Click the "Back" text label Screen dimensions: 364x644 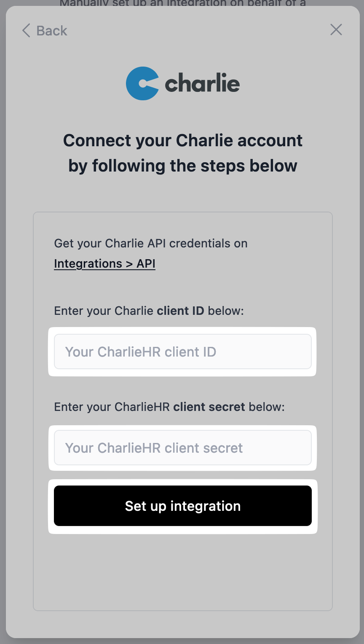pyautogui.click(x=52, y=31)
